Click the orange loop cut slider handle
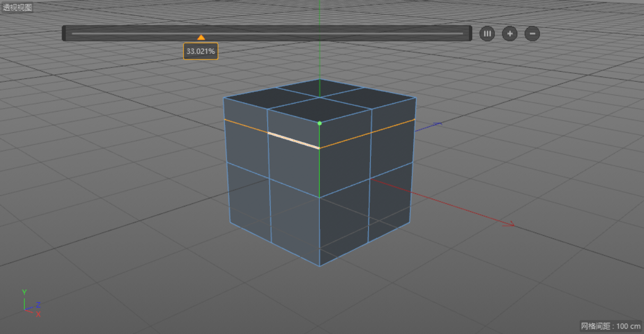Image resolution: width=644 pixels, height=334 pixels. click(201, 37)
